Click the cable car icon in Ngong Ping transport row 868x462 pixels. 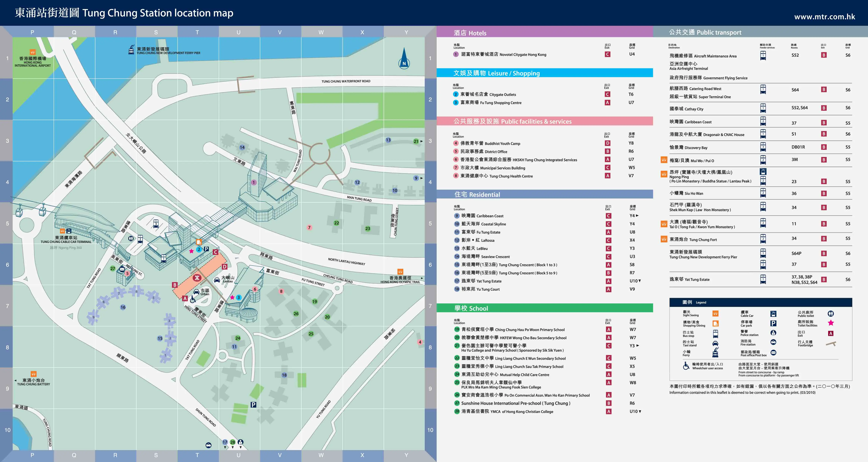tap(763, 172)
